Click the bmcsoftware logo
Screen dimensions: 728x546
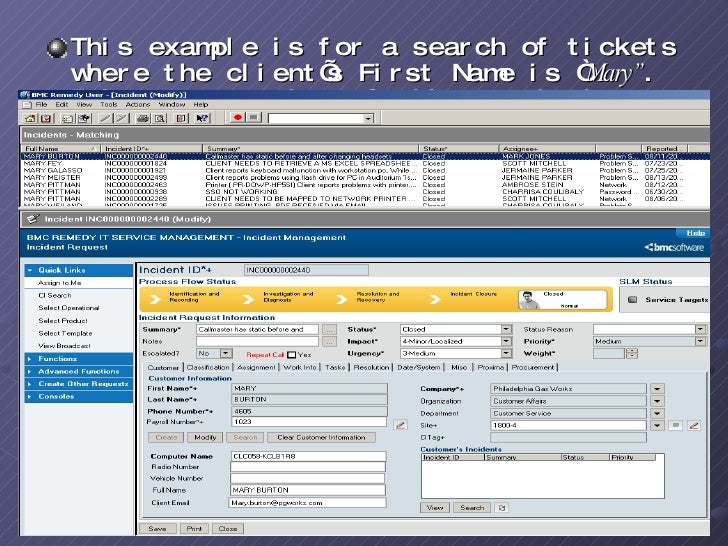674,247
